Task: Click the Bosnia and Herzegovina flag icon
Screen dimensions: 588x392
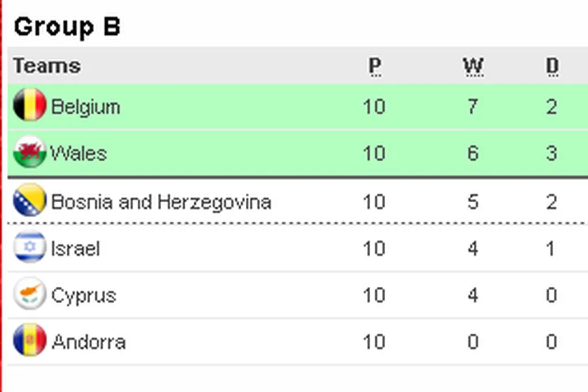Action: point(29,200)
